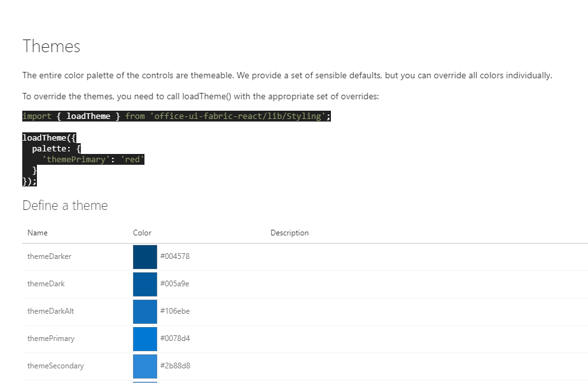Image resolution: width=588 pixels, height=383 pixels.
Task: Click the themeDarker name cell
Action: [x=49, y=256]
